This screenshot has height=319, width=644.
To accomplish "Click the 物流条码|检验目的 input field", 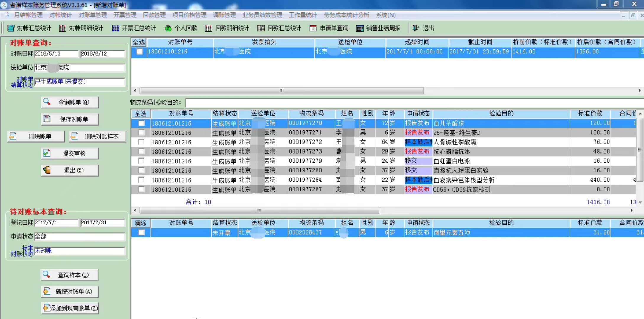I will [414, 102].
